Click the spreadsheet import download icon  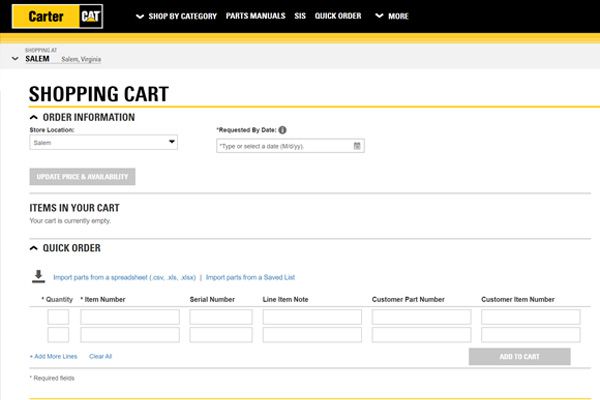(39, 276)
